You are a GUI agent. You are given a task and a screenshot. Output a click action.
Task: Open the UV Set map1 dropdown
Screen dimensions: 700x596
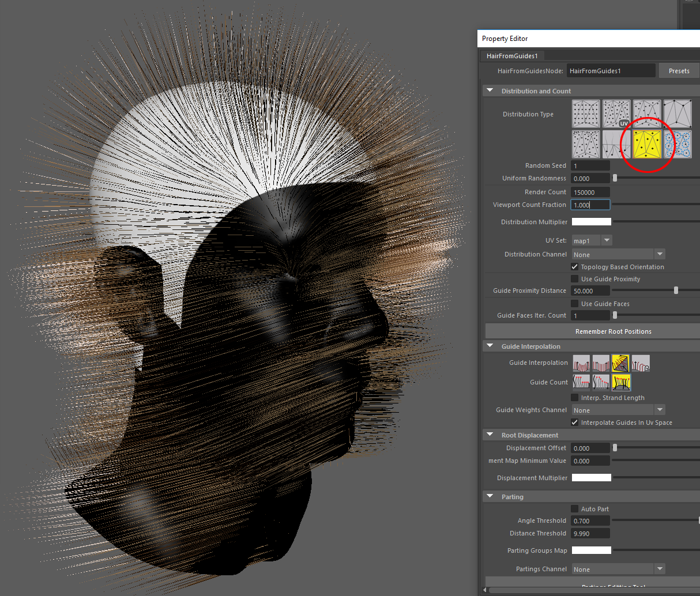click(x=607, y=240)
